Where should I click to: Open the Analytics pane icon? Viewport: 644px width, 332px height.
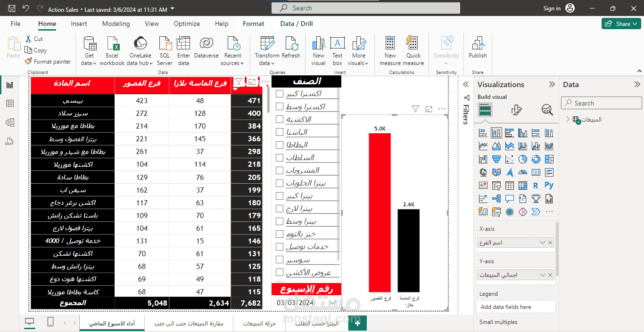coord(547,110)
